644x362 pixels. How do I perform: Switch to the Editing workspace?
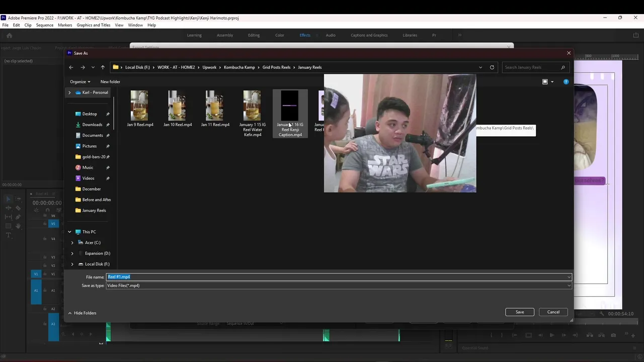point(254,35)
